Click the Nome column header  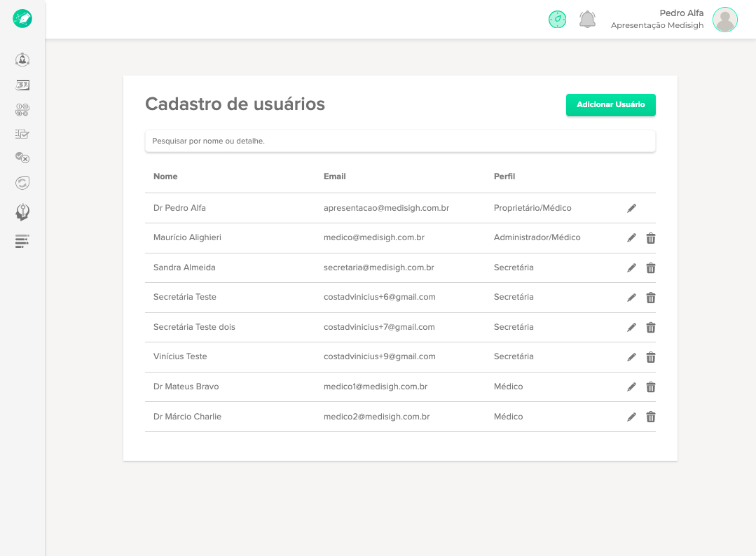tap(165, 176)
